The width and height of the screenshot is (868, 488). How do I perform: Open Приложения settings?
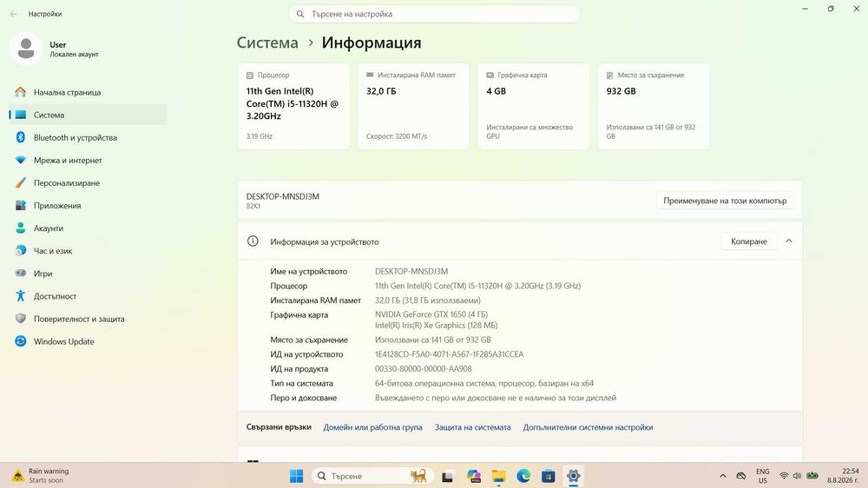pos(88,206)
